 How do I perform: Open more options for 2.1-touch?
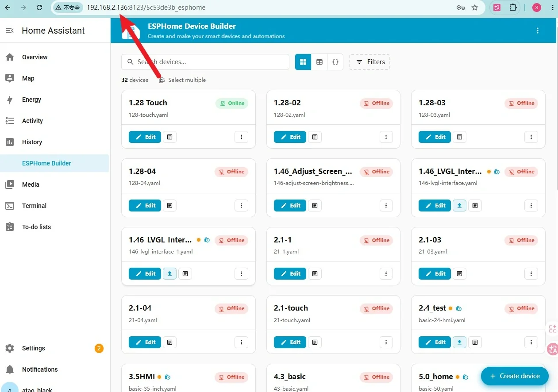(x=386, y=342)
